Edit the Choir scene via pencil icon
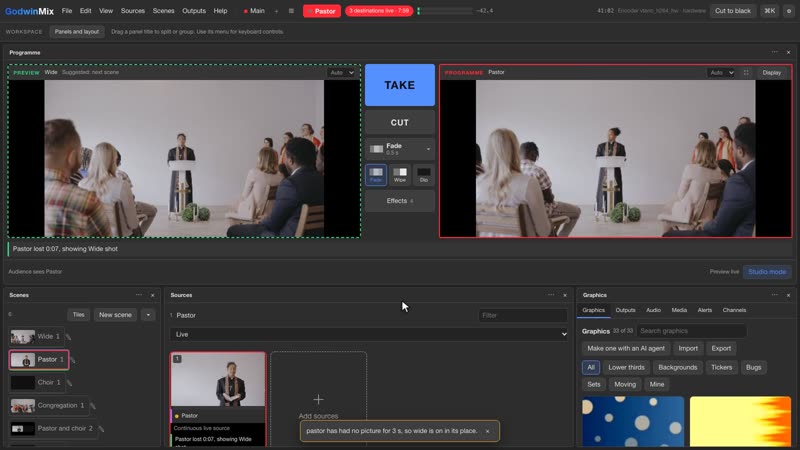This screenshot has width=800, height=450. [x=69, y=383]
